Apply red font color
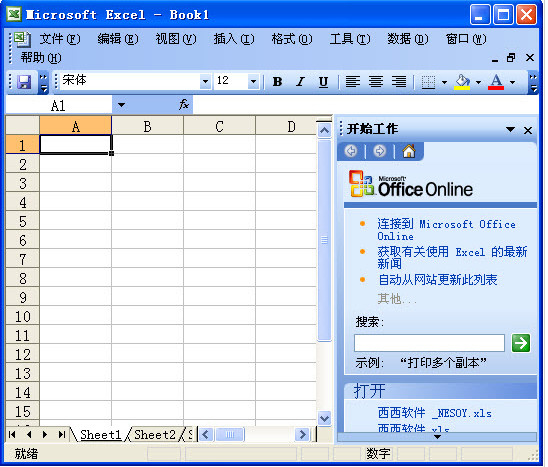The width and height of the screenshot is (548, 467). point(496,82)
